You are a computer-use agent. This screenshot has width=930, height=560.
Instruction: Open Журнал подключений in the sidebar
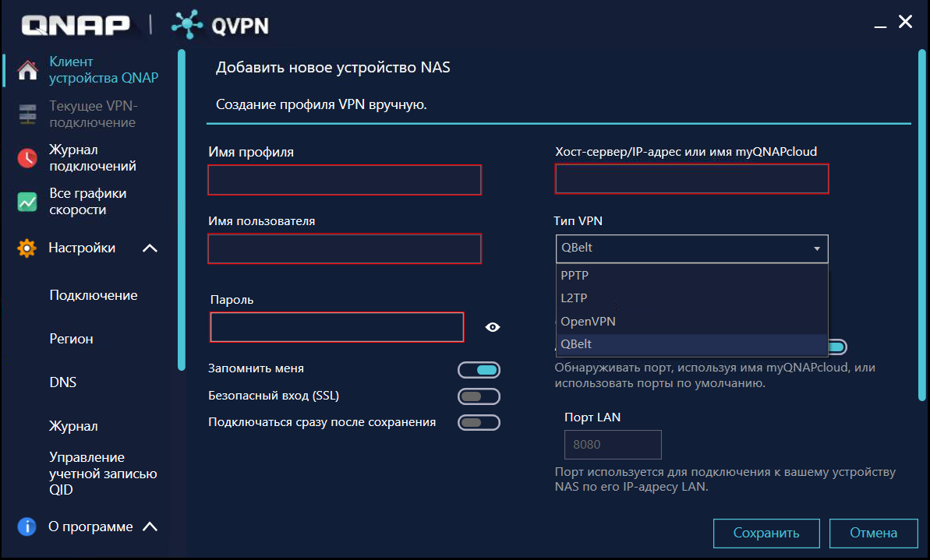coord(93,157)
